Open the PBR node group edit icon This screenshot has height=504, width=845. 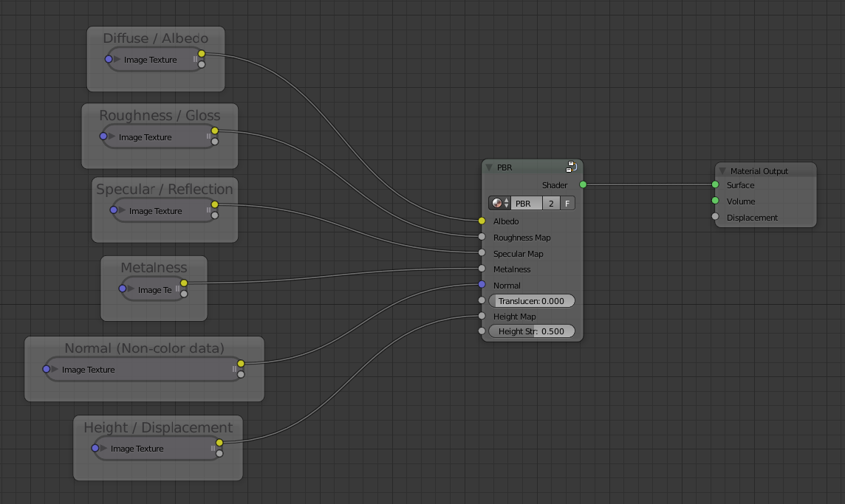point(571,167)
